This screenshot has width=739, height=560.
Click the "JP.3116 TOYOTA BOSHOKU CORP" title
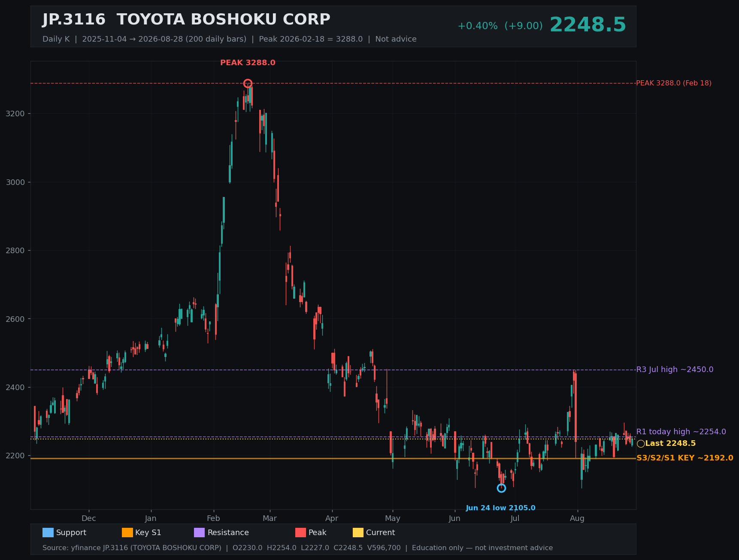pos(186,20)
